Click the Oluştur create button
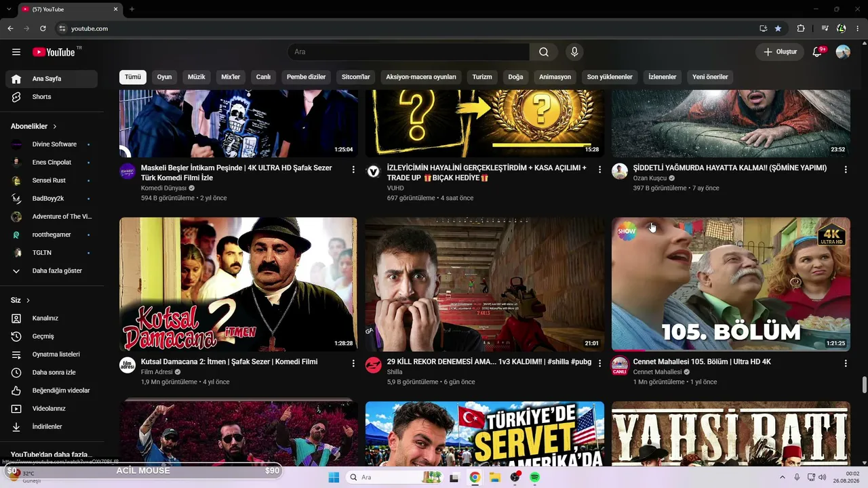This screenshot has height=488, width=868. [x=780, y=52]
